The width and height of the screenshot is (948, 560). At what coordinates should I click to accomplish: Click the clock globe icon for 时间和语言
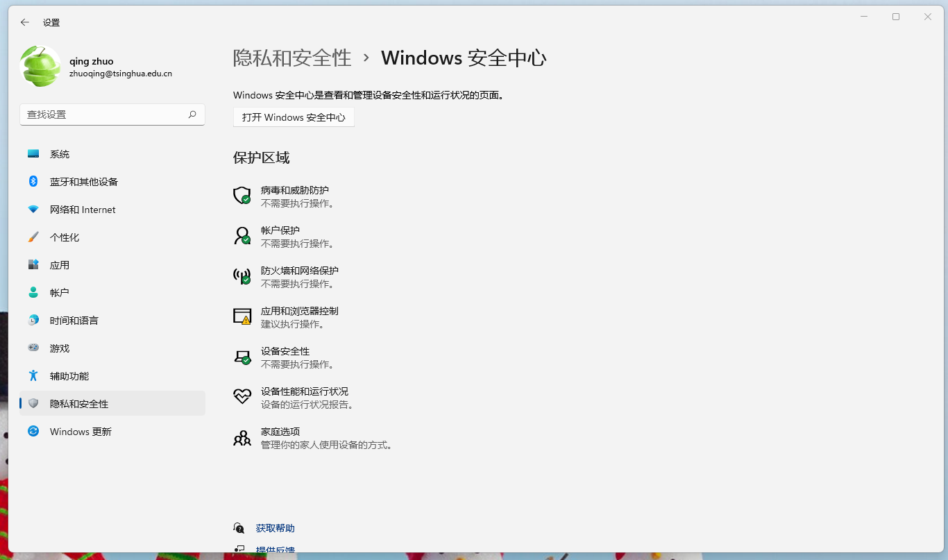pyautogui.click(x=33, y=321)
